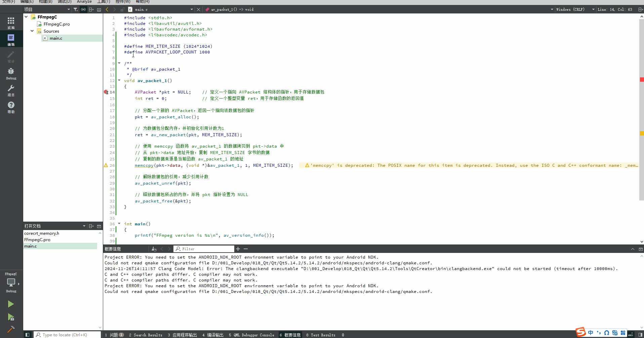Close the main.c document
644x338 pixels.
[x=198, y=9]
